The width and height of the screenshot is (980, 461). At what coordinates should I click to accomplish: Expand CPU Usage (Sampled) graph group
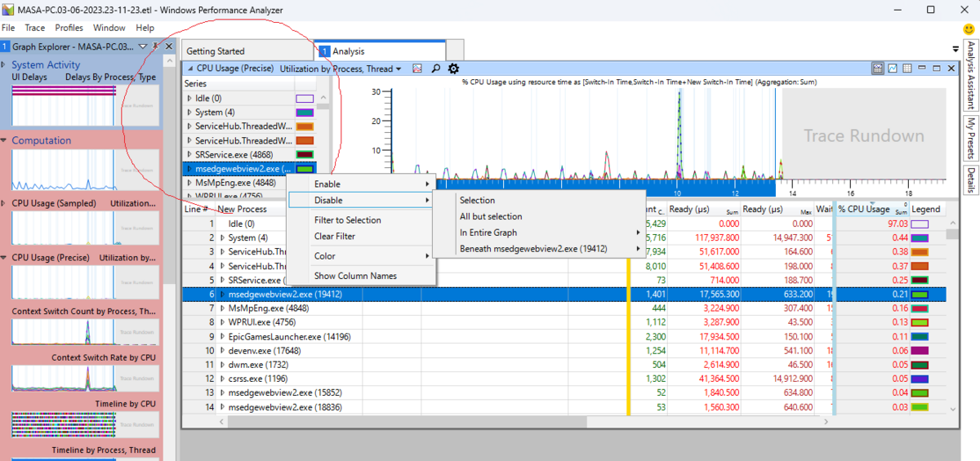[x=4, y=203]
